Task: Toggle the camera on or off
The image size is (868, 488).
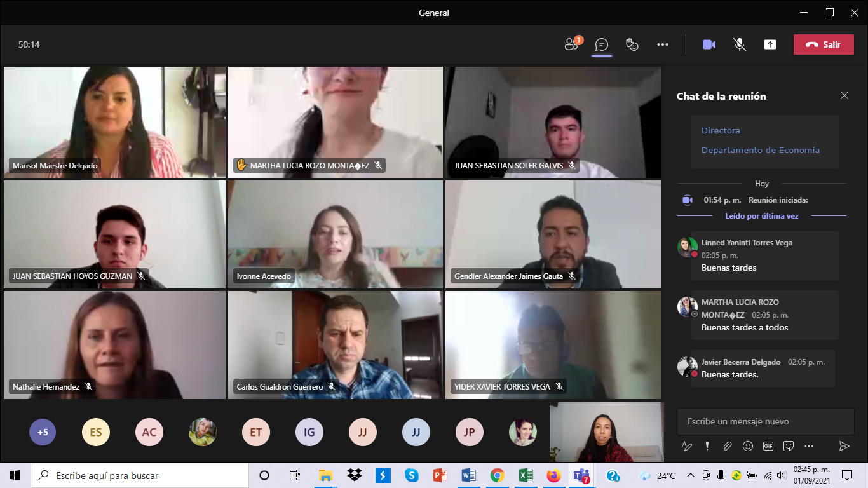Action: coord(709,44)
